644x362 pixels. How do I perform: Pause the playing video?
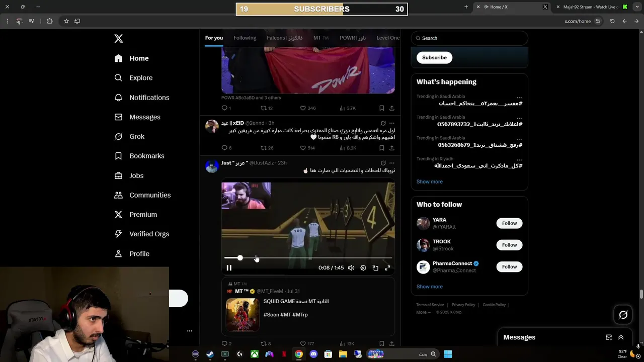(x=229, y=268)
